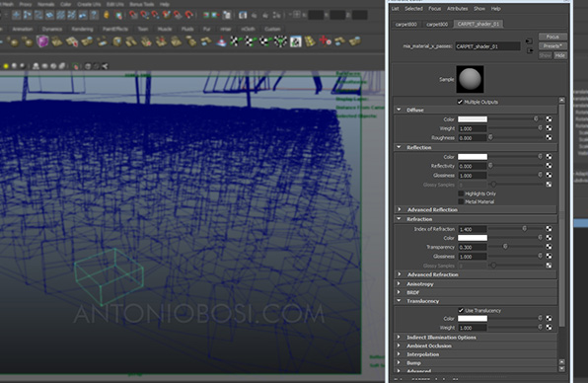Click Diffuse Color white swatch

tap(473, 118)
